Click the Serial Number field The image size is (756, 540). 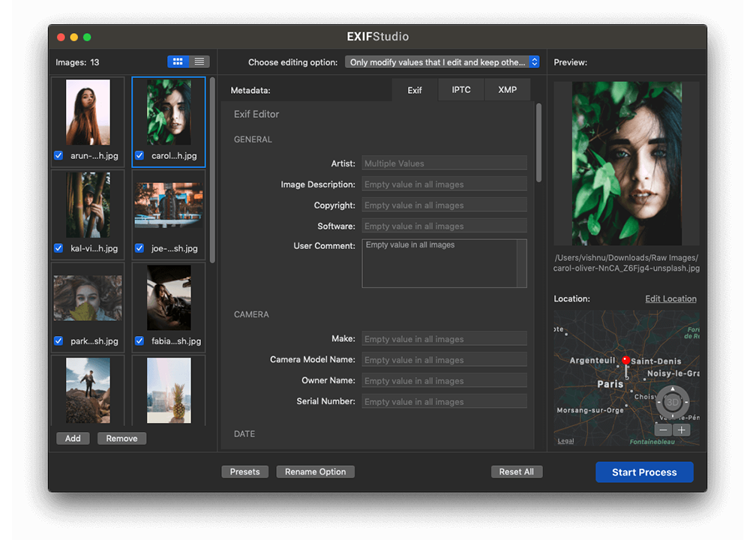tap(444, 401)
